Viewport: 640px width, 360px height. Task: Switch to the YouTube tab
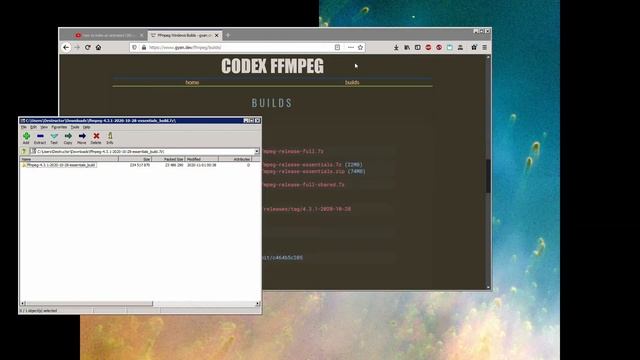[x=109, y=36]
